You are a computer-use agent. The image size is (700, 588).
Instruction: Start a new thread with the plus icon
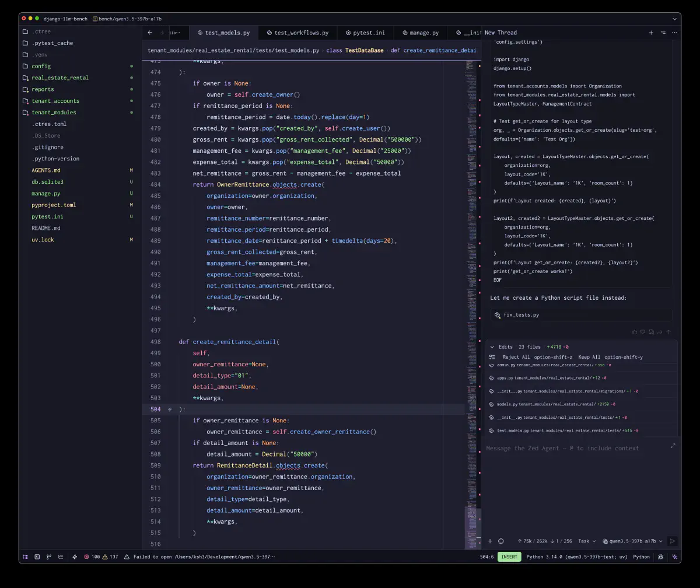tap(651, 33)
